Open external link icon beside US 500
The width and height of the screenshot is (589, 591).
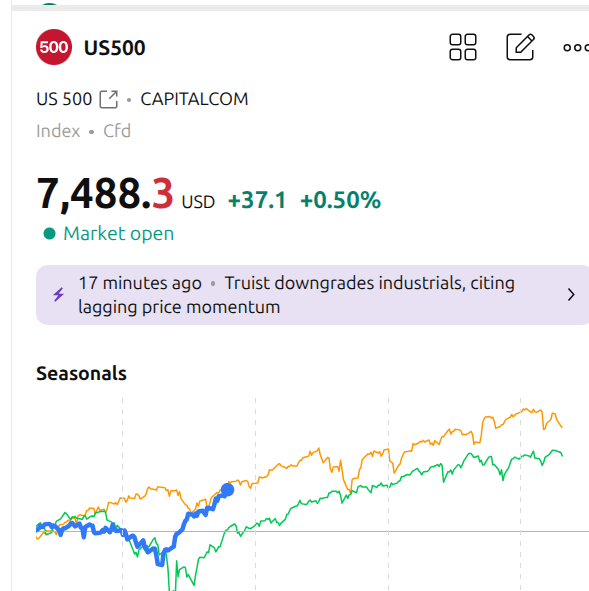109,100
